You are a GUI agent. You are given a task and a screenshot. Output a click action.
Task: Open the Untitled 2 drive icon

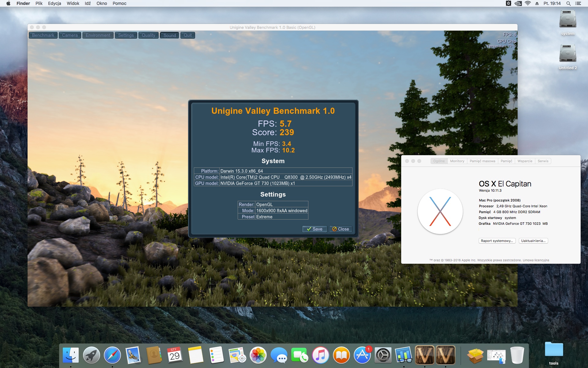coord(567,54)
